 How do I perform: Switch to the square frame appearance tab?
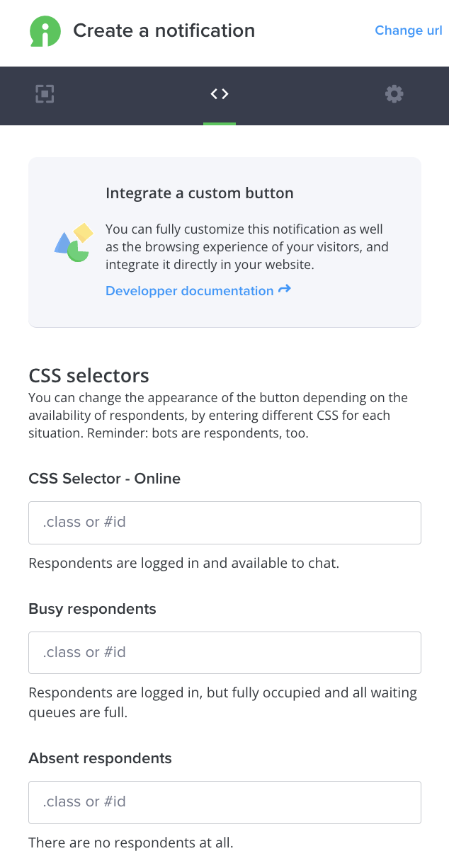coord(45,94)
